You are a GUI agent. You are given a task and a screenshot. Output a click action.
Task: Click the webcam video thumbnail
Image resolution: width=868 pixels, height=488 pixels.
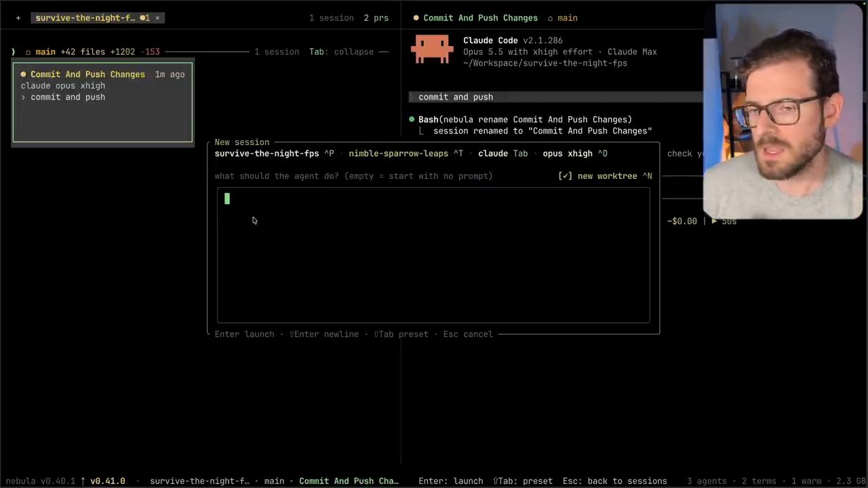[x=783, y=112]
